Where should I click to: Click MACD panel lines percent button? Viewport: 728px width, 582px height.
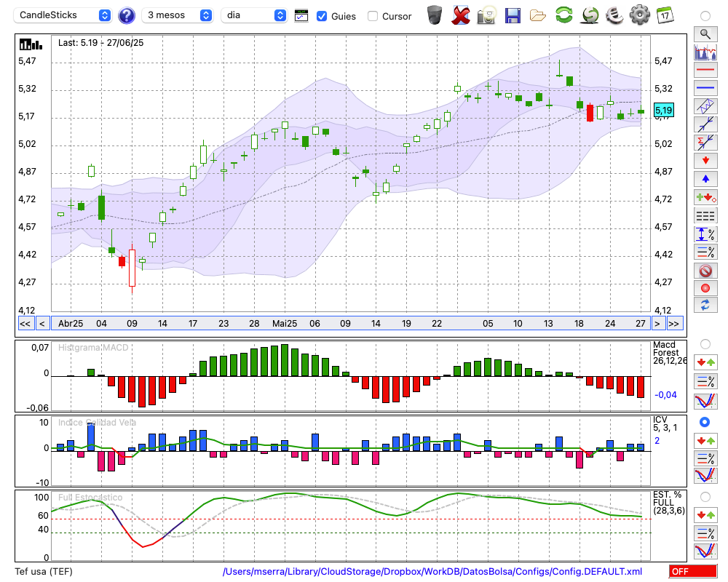tap(705, 381)
